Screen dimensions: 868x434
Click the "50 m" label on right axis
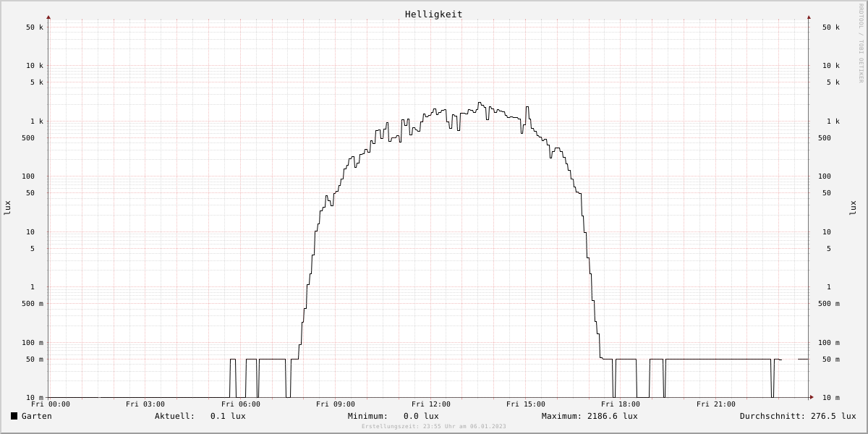831,359
